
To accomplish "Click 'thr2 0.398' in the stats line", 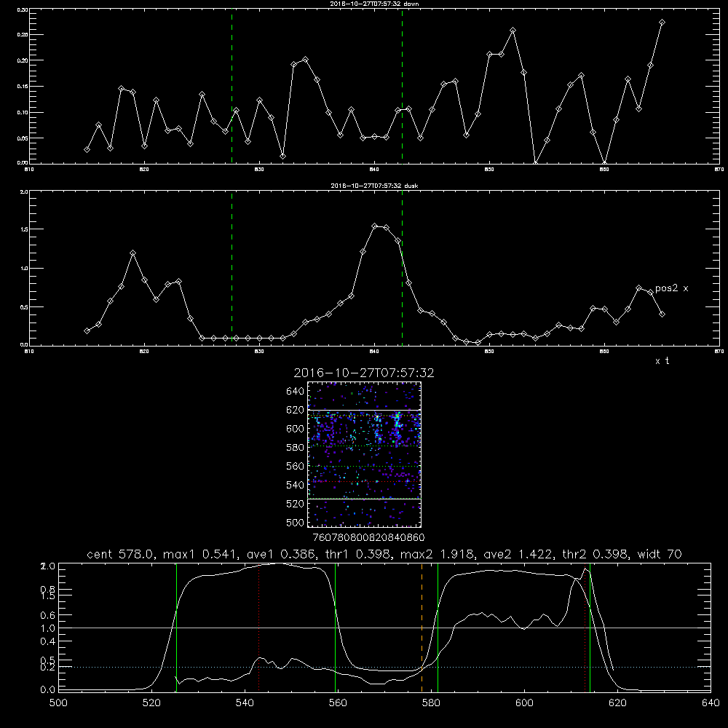I will click(596, 554).
